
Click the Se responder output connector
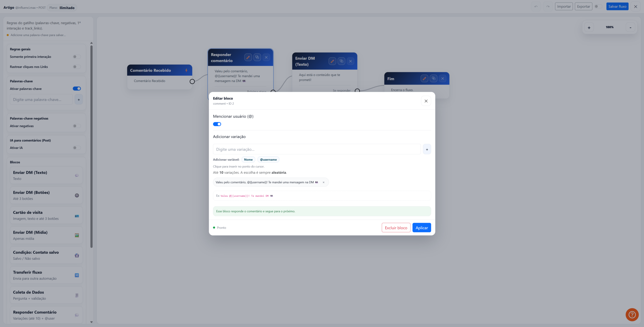pyautogui.click(x=357, y=91)
